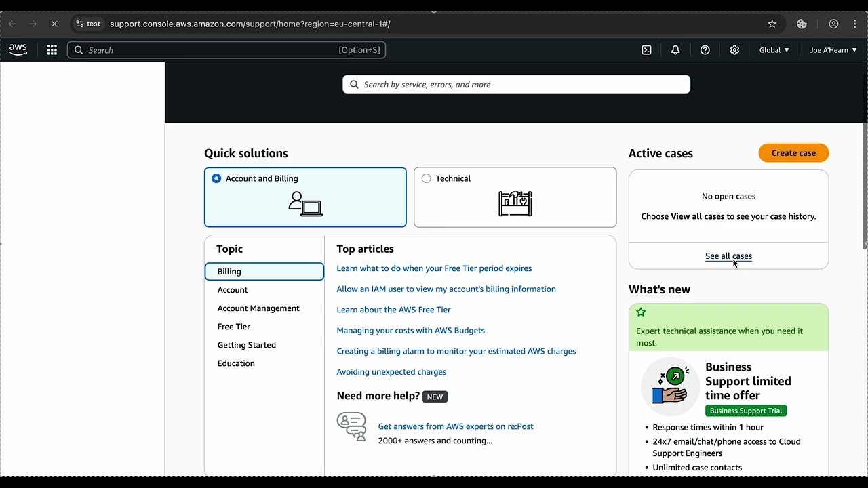Image resolution: width=868 pixels, height=488 pixels.
Task: View site information icon beside test
Action: coord(80,24)
